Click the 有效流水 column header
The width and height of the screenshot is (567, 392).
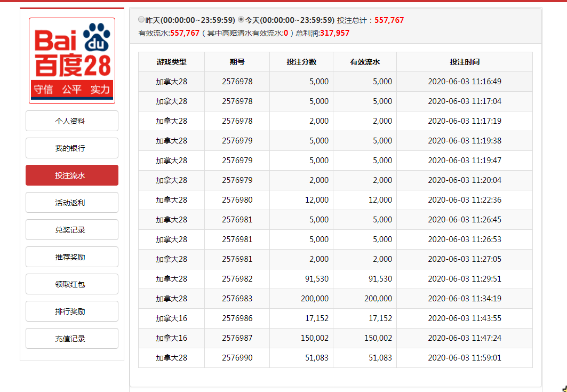click(x=365, y=62)
